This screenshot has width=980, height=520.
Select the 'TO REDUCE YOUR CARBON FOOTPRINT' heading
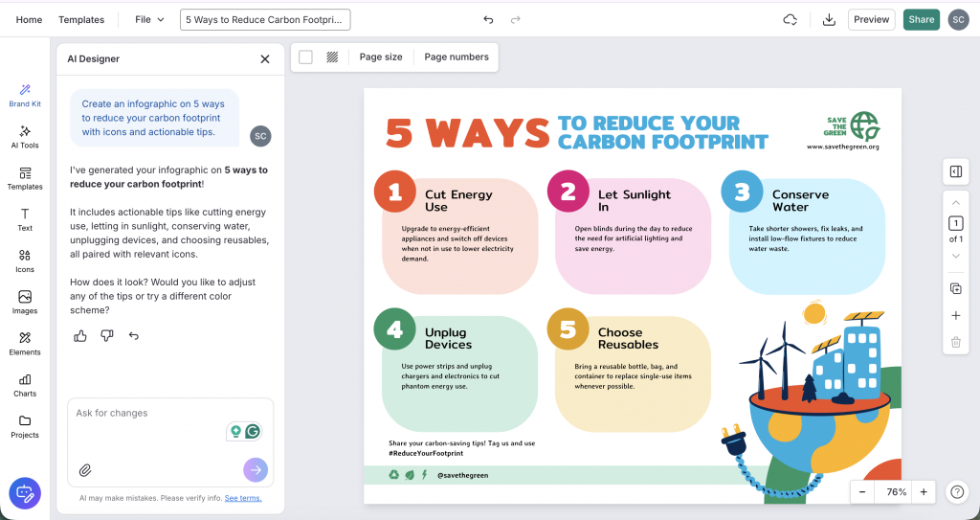(662, 132)
